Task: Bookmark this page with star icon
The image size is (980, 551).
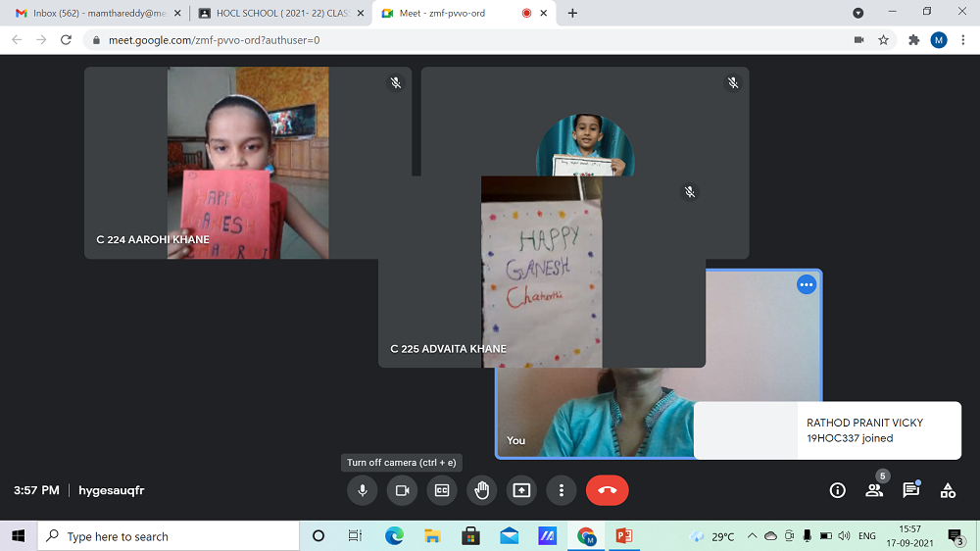Action: pos(883,40)
